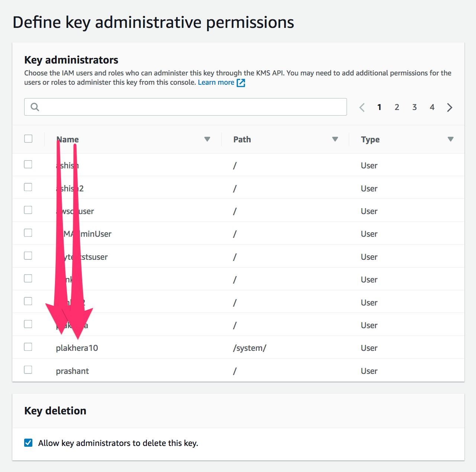
Task: Toggle the select-all checkbox in the table header
Action: (28, 138)
